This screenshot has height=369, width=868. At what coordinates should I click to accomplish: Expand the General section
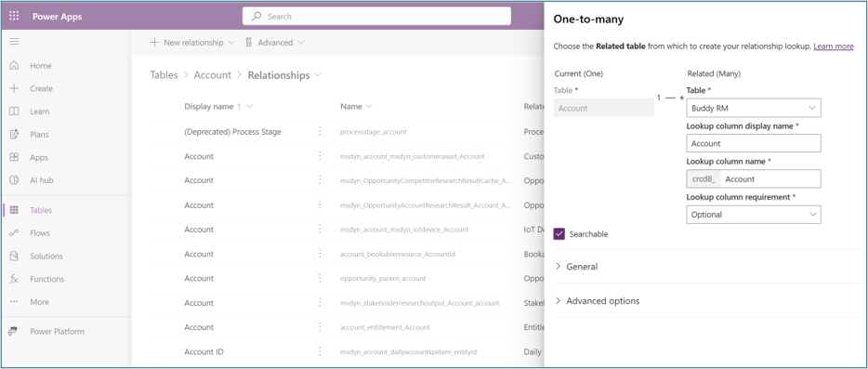tap(576, 267)
